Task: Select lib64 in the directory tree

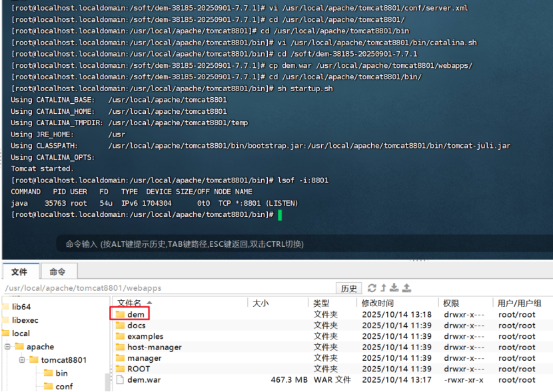Action: (21, 307)
